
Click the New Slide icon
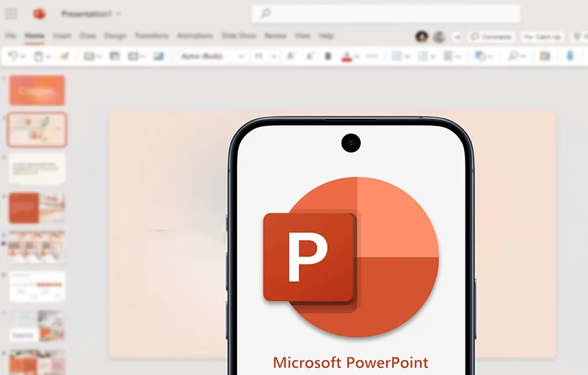coord(89,56)
